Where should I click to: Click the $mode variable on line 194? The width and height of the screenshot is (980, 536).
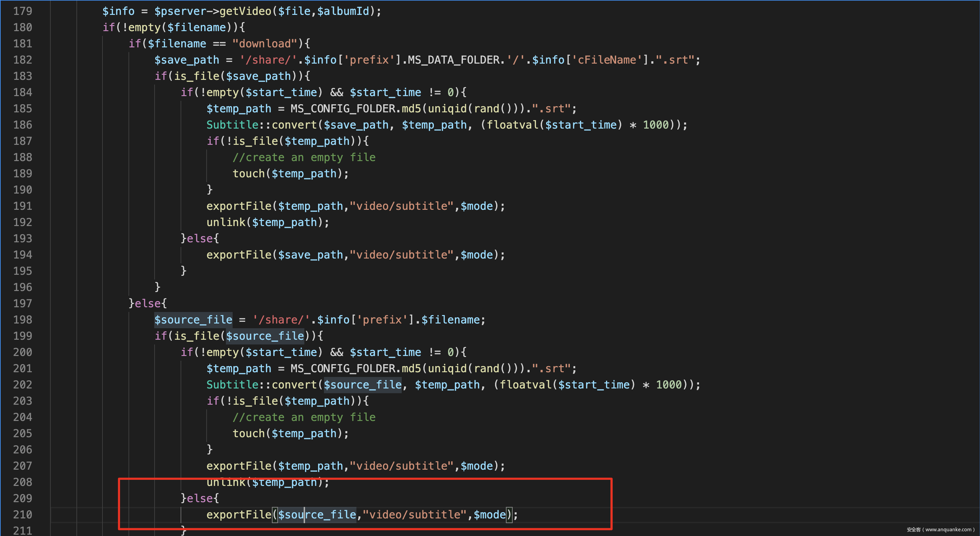click(476, 255)
